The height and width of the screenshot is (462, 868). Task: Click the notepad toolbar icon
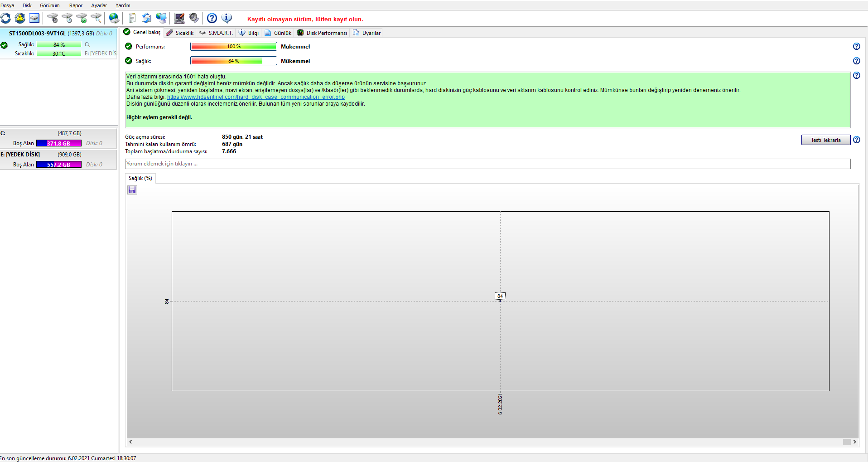tap(132, 18)
